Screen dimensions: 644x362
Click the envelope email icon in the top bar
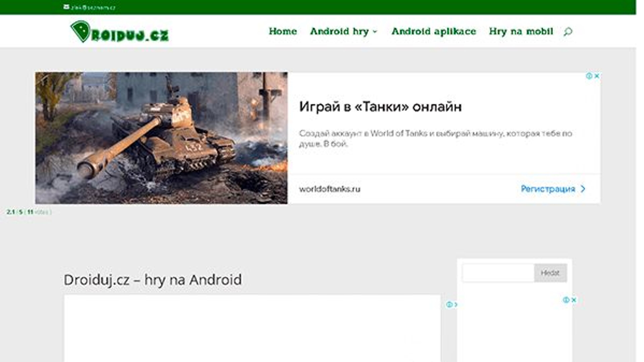click(67, 7)
